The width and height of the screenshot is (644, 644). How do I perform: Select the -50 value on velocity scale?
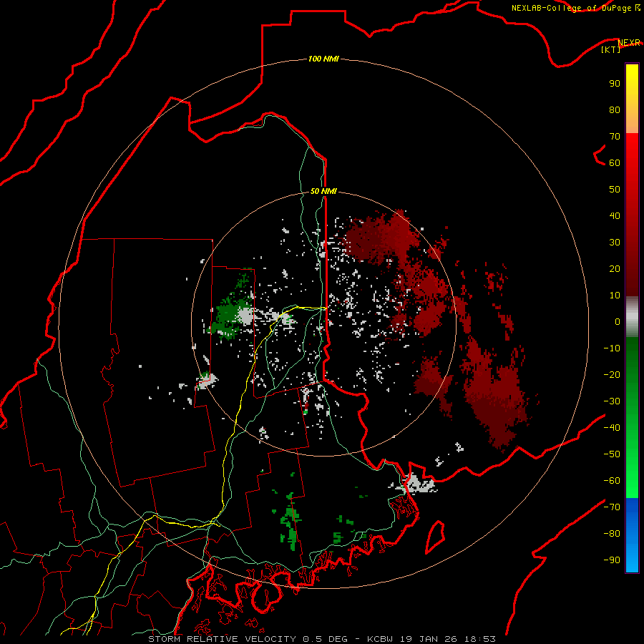(612, 454)
